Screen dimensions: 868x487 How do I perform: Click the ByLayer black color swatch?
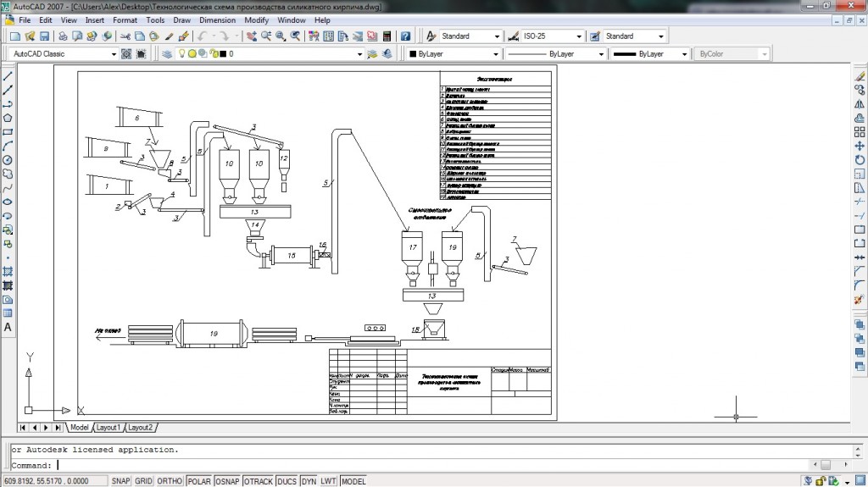[x=413, y=53]
